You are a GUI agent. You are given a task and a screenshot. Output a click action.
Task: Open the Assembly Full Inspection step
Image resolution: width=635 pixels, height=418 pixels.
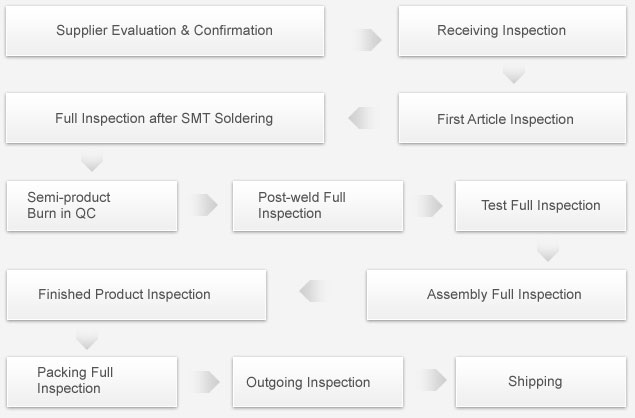point(496,295)
